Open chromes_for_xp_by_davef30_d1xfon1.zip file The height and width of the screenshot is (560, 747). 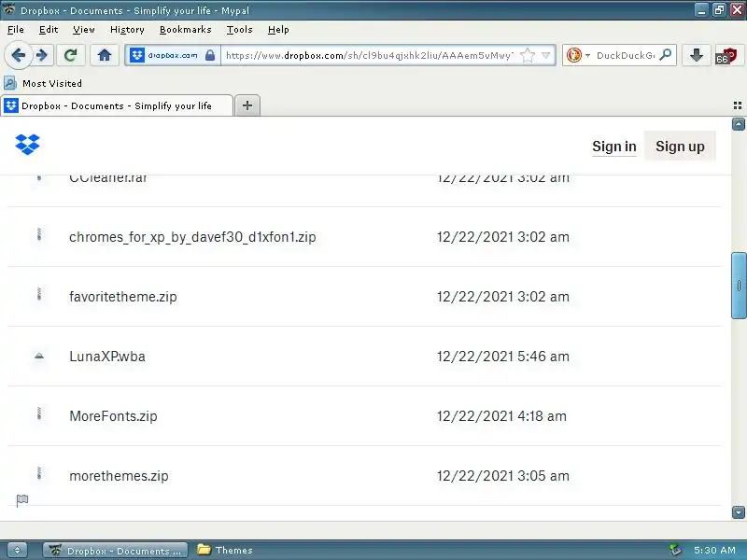(192, 237)
